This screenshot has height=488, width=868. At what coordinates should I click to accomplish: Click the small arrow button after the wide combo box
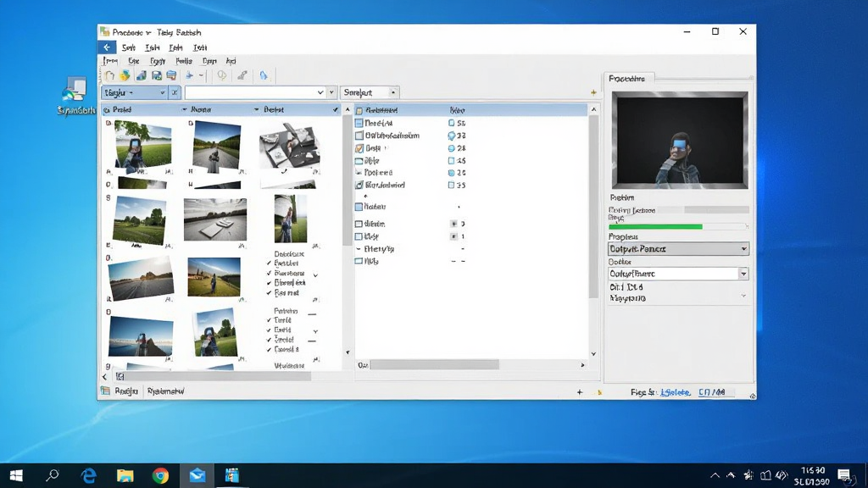click(x=331, y=92)
